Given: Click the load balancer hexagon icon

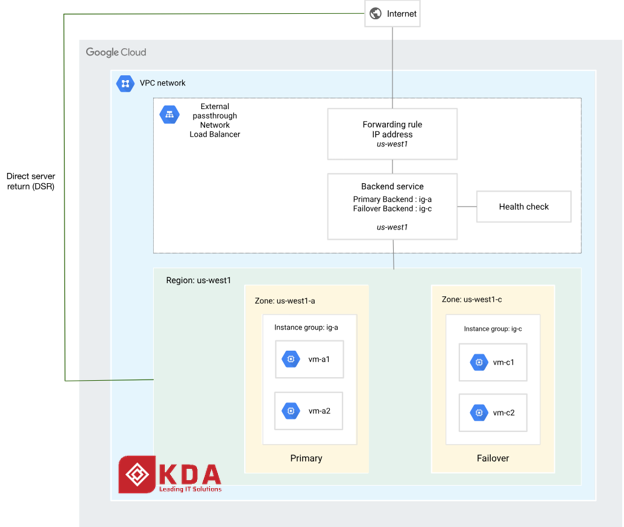Looking at the screenshot, I should tap(170, 115).
